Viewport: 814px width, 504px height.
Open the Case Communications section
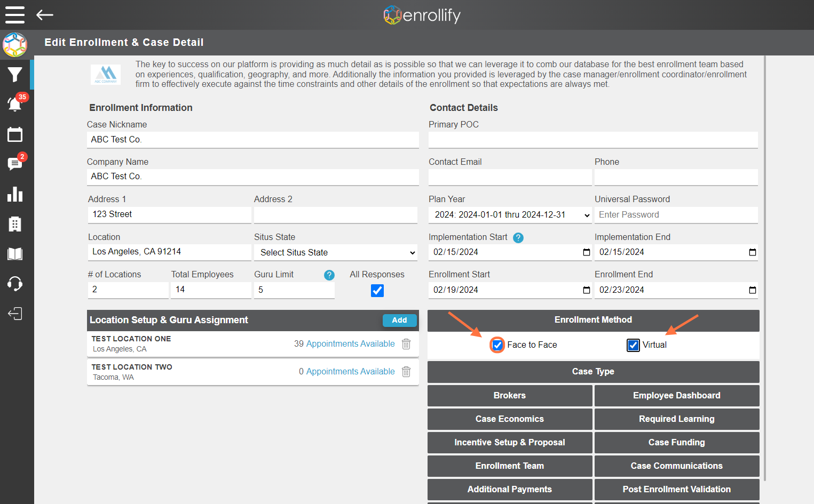677,466
